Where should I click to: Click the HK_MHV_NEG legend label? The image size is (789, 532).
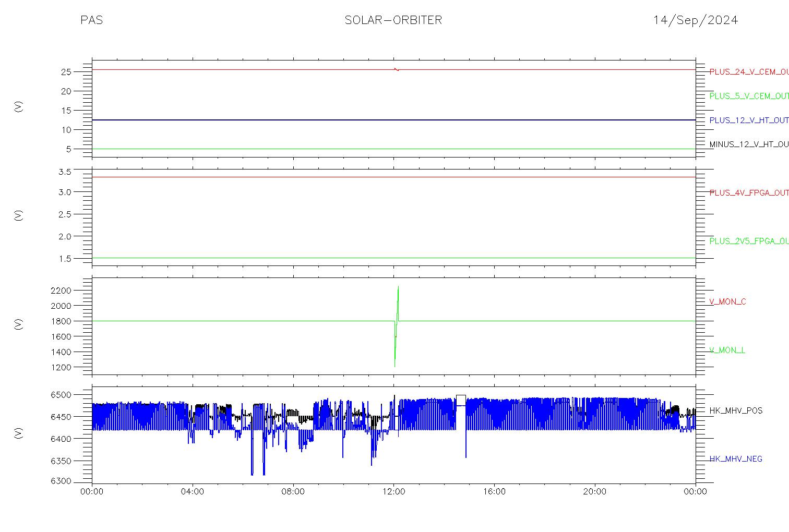pos(736,459)
